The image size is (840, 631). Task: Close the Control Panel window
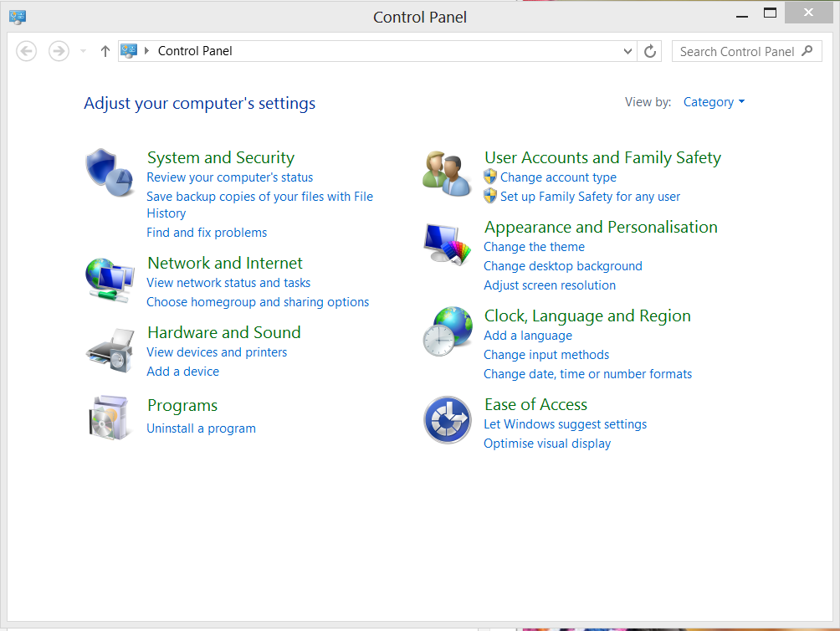(808, 13)
